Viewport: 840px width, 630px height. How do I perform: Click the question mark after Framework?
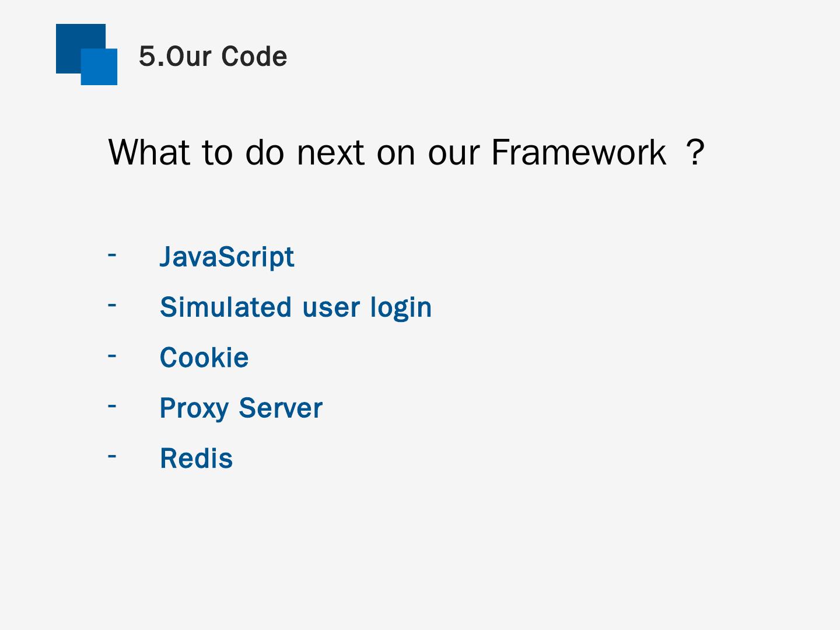point(695,152)
